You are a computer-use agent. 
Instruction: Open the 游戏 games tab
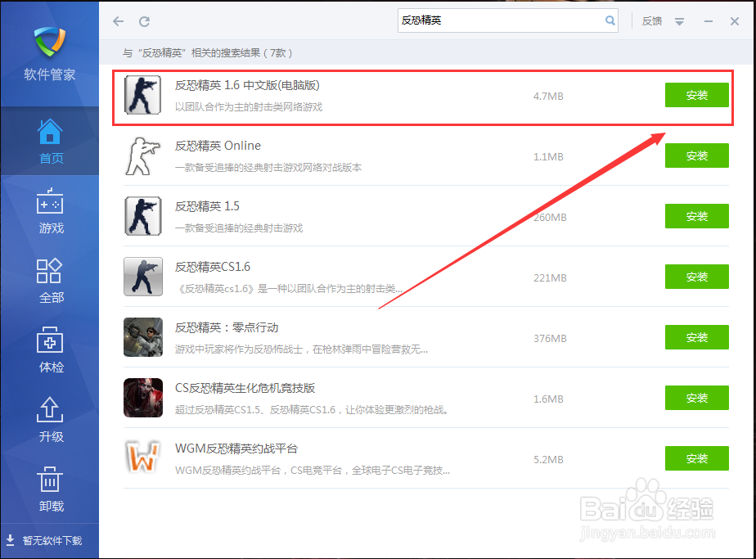tap(50, 211)
